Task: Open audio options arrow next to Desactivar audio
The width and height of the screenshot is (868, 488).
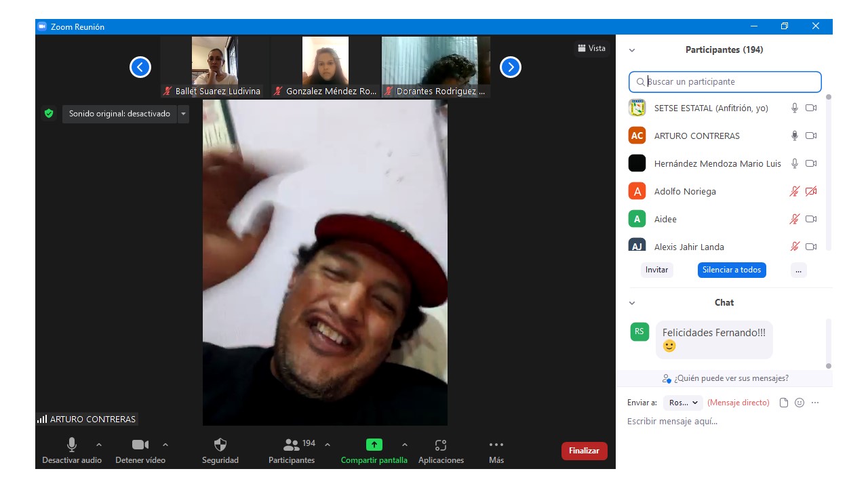Action: 99,445
